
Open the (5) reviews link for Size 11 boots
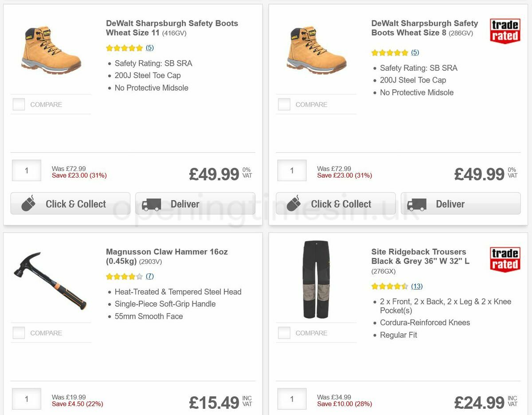149,48
